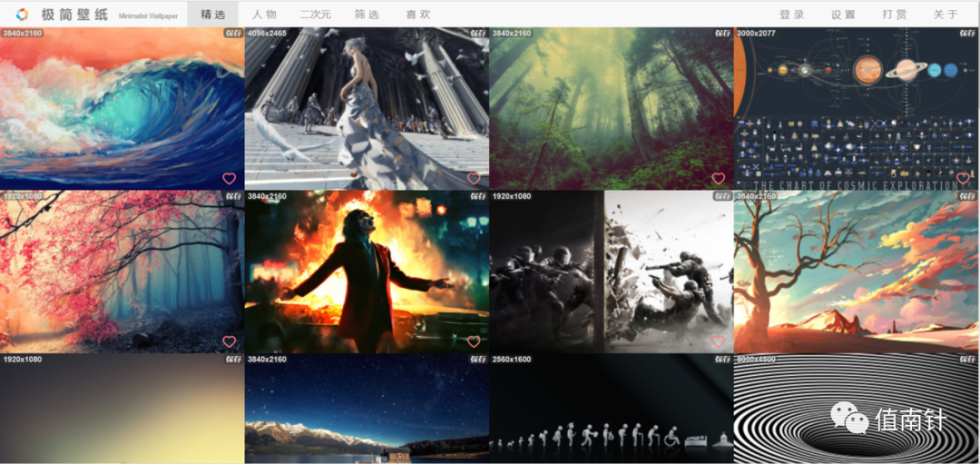Click the 登录 link
The image size is (980, 464).
tap(792, 15)
